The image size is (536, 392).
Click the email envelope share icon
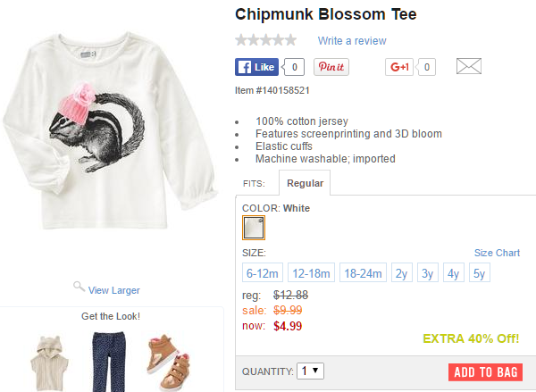tap(469, 67)
